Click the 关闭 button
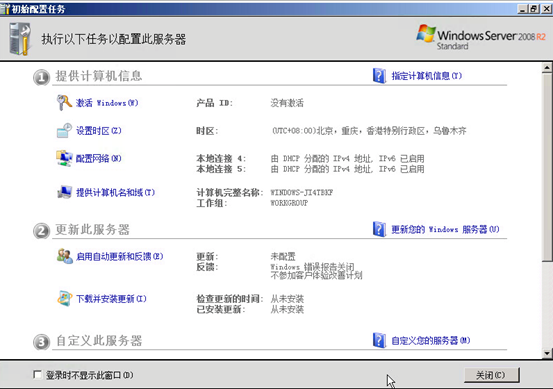This screenshot has height=389, width=553. coord(491,375)
